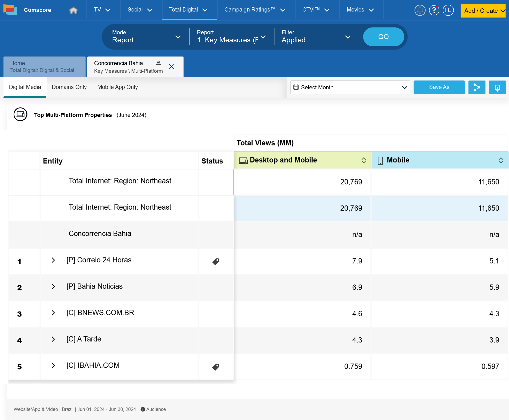Close the Concorrencia Bahia tab
The width and height of the screenshot is (509, 420).
[x=171, y=67]
